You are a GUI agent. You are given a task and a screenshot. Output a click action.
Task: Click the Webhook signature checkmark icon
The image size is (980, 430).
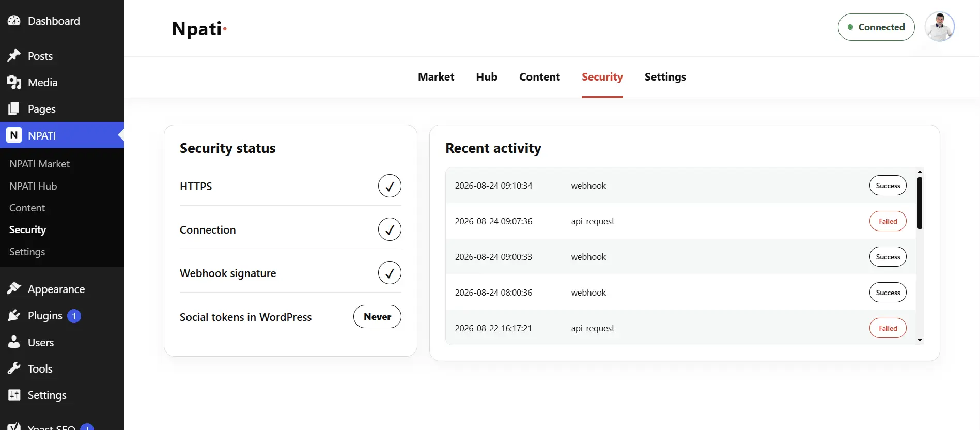tap(390, 273)
